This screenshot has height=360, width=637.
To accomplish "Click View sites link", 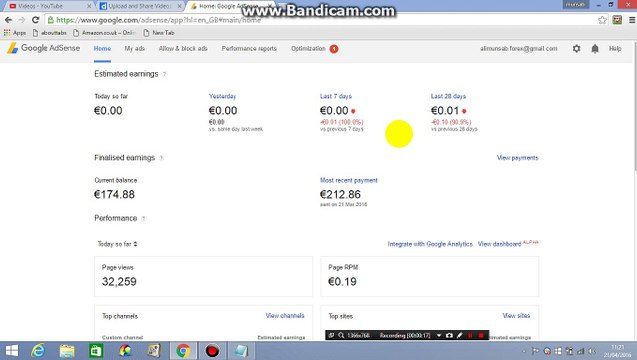I will coord(516,316).
